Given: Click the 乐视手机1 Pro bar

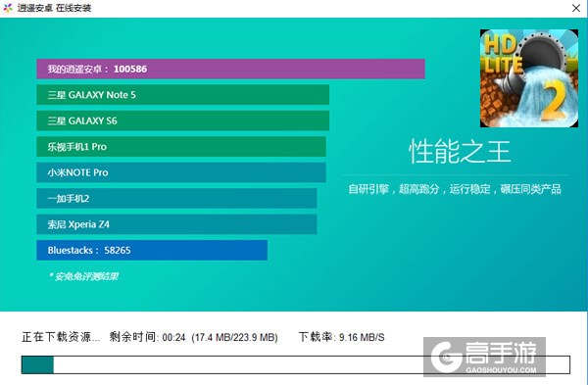Looking at the screenshot, I should [x=181, y=147].
